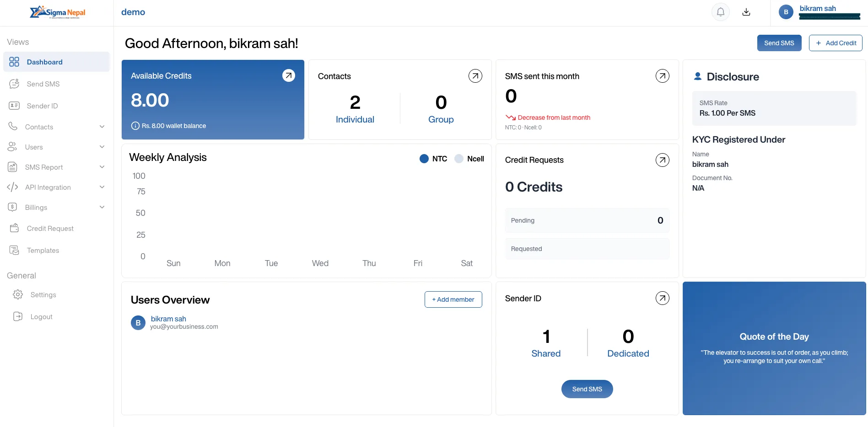The height and width of the screenshot is (427, 868).
Task: Click Send SMS in Sender ID card
Action: tap(587, 389)
